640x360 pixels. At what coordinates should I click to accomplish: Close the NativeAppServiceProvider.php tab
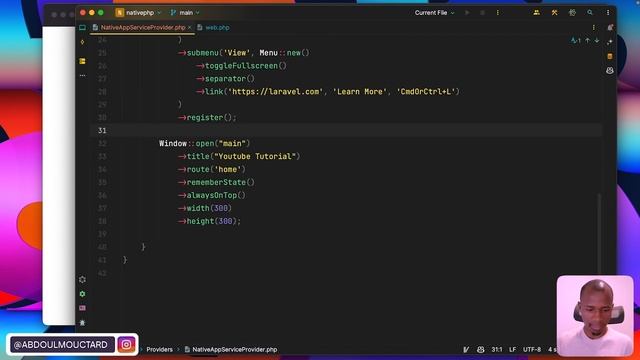point(190,28)
